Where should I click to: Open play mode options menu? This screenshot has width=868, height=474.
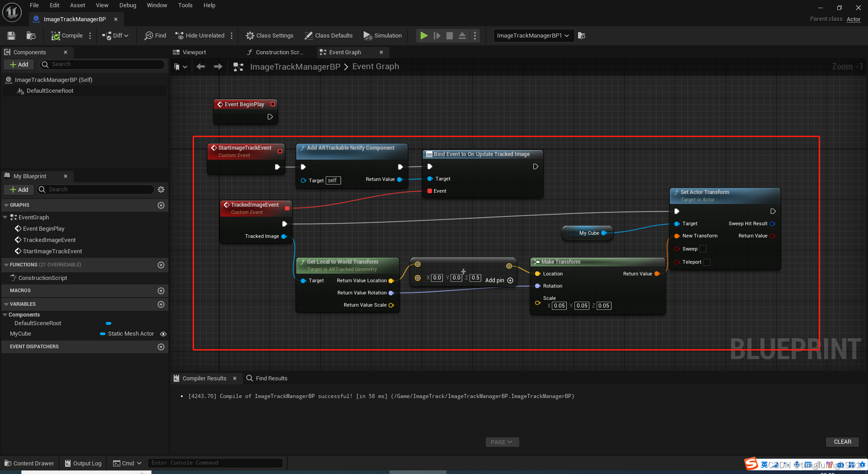click(x=475, y=36)
